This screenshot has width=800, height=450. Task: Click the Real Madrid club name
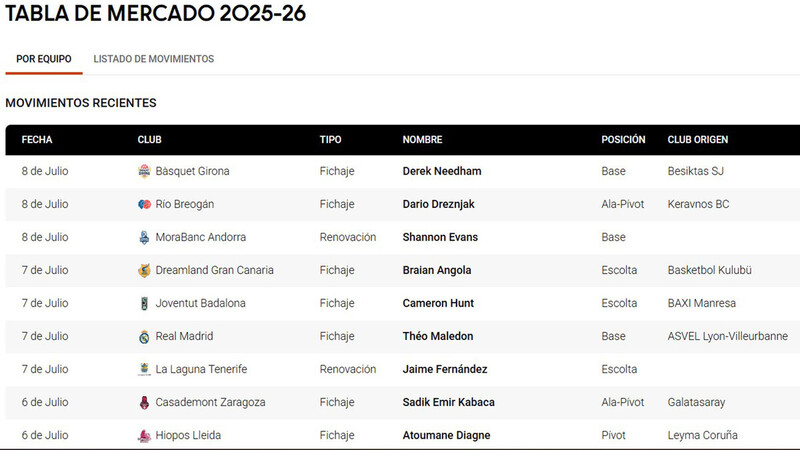(x=184, y=336)
